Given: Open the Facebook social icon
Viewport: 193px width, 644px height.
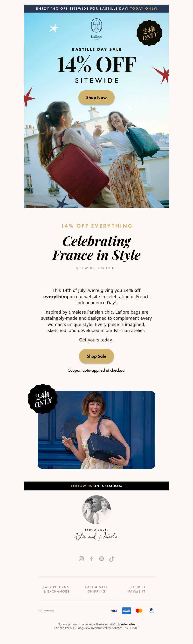Looking at the screenshot, I should [91, 559].
